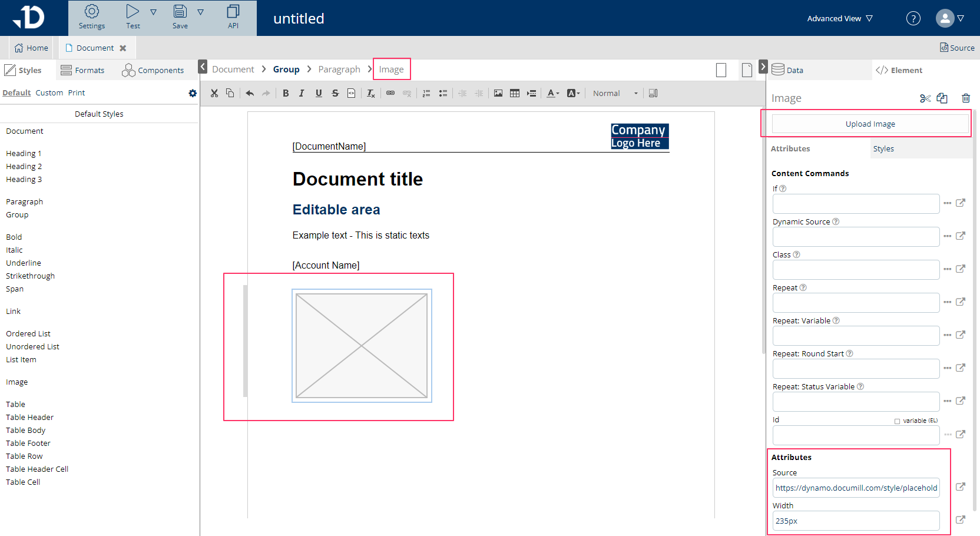
Task: Toggle bold formatting
Action: [286, 93]
